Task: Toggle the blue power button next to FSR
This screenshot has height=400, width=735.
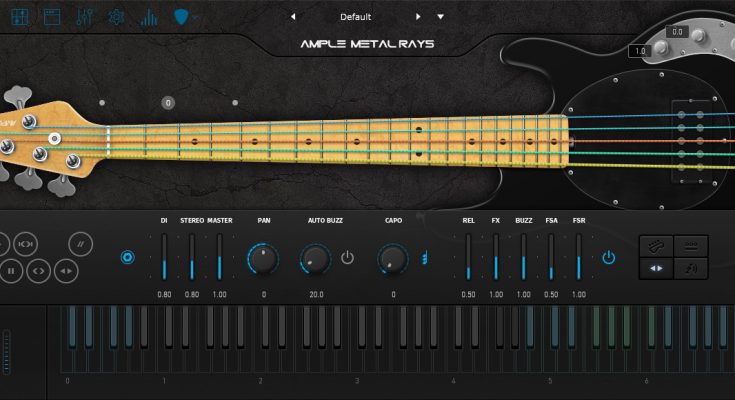Action: 608,258
